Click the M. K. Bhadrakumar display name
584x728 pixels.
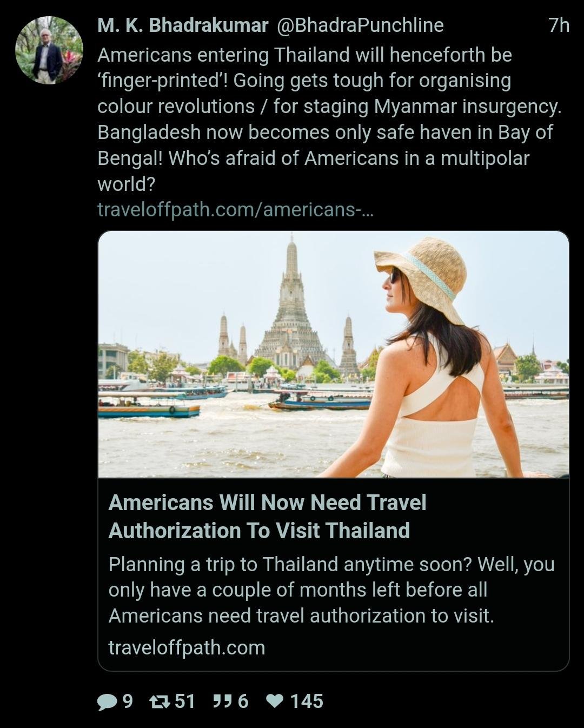pyautogui.click(x=183, y=25)
